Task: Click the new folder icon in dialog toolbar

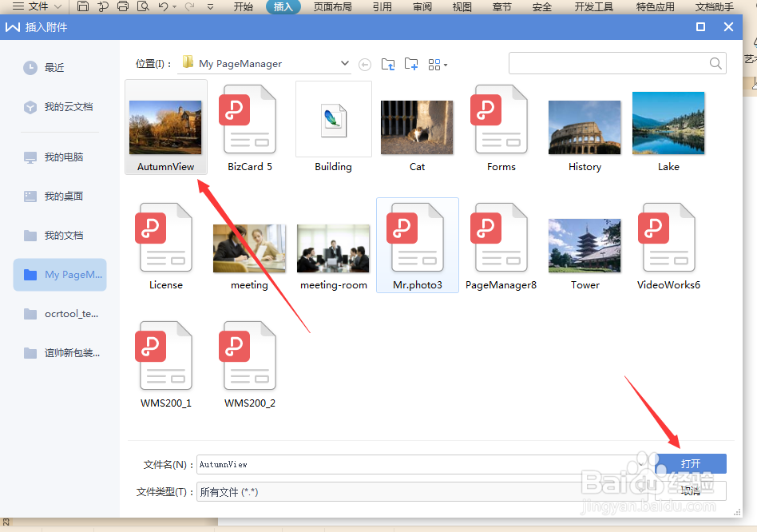Action: pos(410,64)
